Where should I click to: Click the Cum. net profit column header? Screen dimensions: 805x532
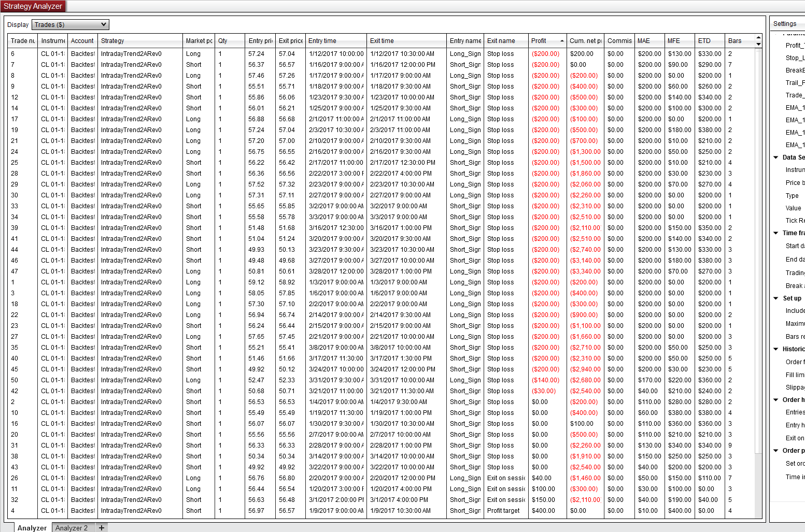[585, 40]
